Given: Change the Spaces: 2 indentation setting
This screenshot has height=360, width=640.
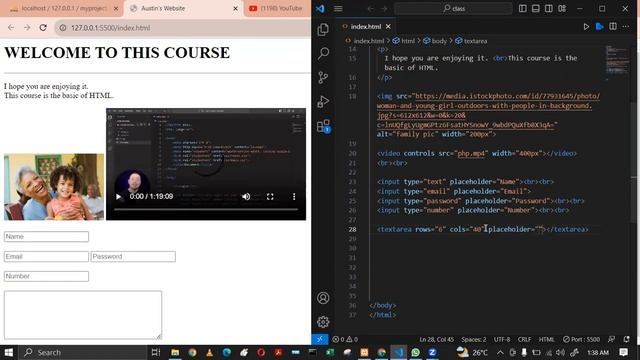Looking at the screenshot, I should (473, 339).
